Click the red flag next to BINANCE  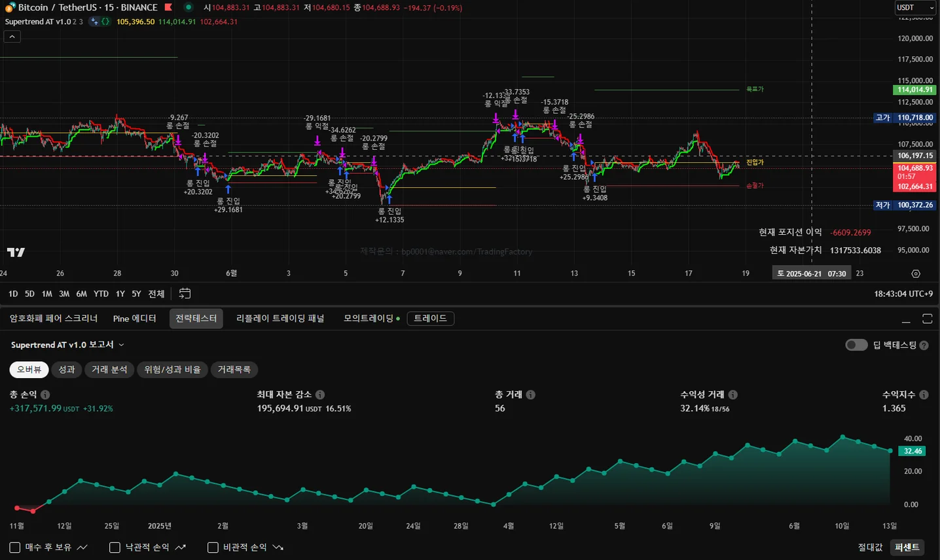[168, 8]
